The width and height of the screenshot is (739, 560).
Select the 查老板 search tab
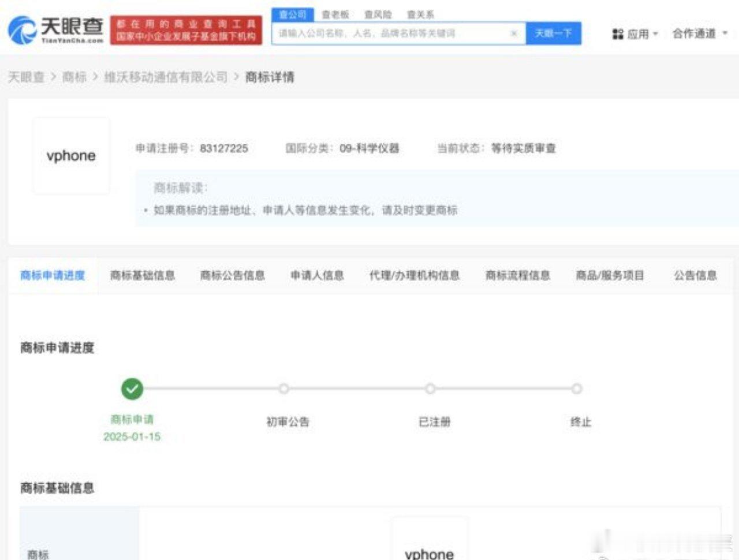click(x=335, y=14)
